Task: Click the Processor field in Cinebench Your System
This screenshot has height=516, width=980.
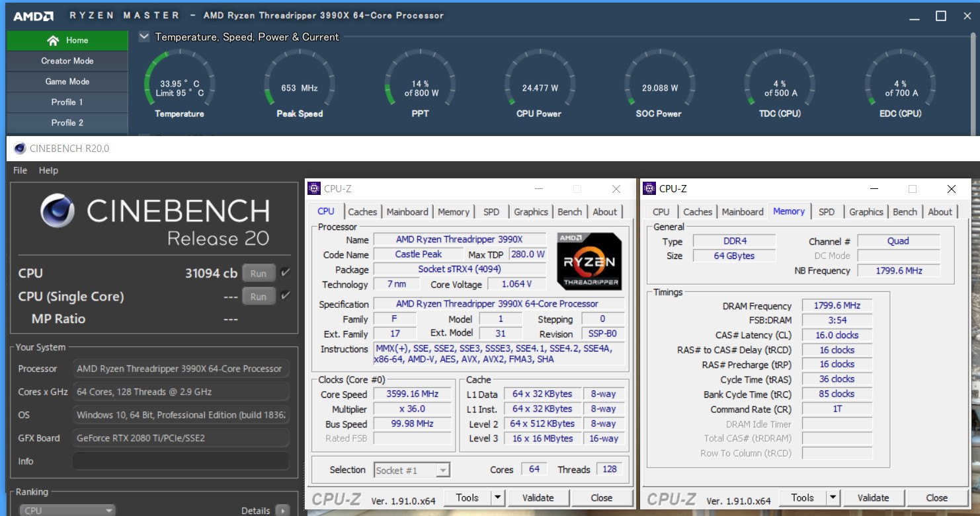Action: pos(181,369)
